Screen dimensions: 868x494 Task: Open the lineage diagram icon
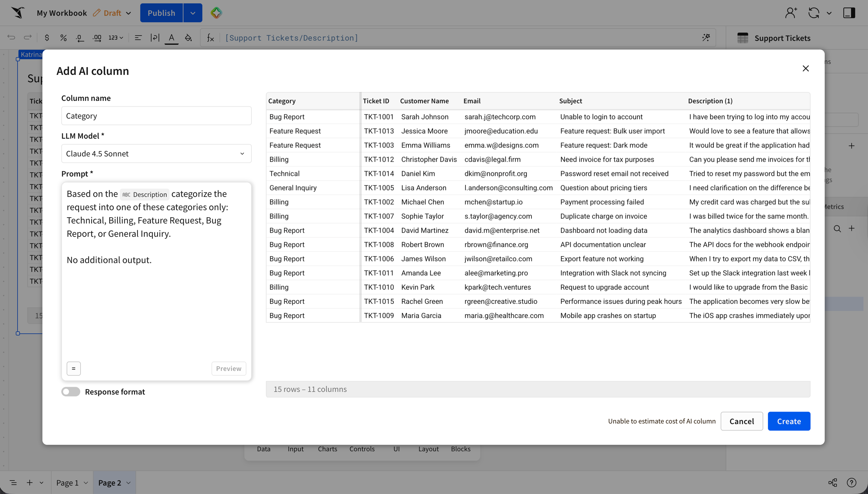(832, 482)
